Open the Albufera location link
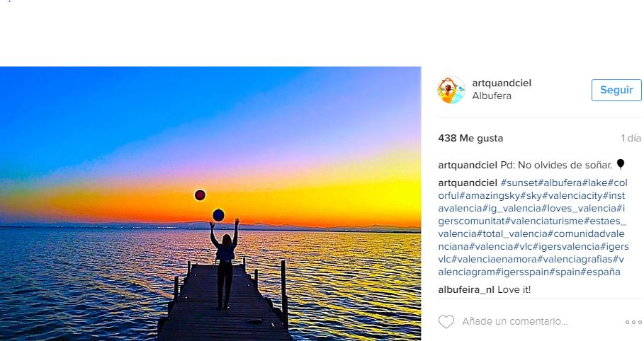The height and width of the screenshot is (341, 644). (492, 96)
